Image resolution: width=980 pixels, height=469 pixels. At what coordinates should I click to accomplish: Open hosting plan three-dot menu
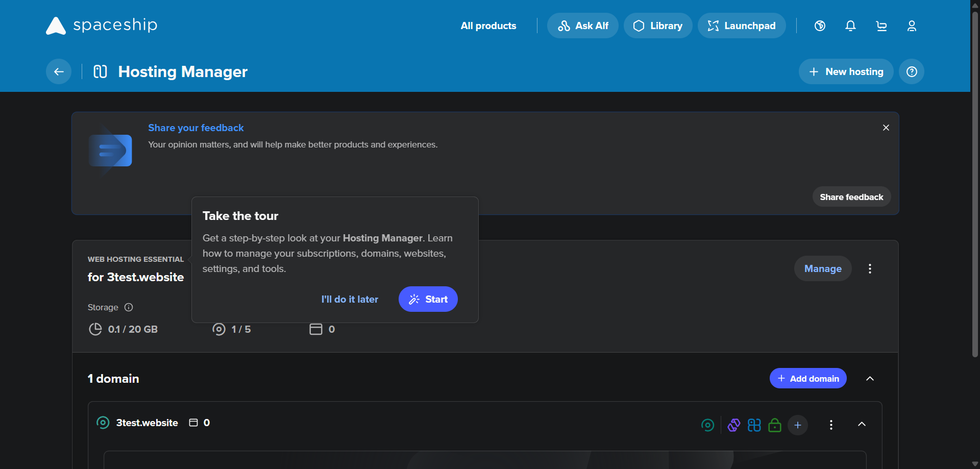[x=870, y=268]
